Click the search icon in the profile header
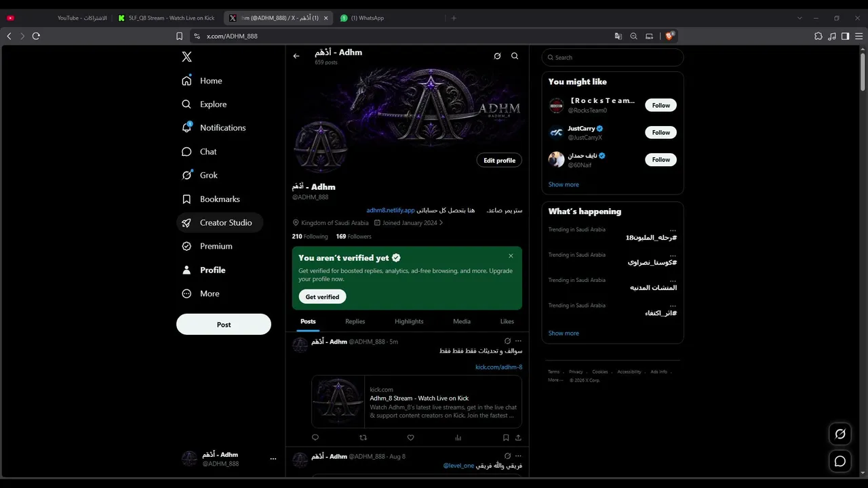 point(515,56)
